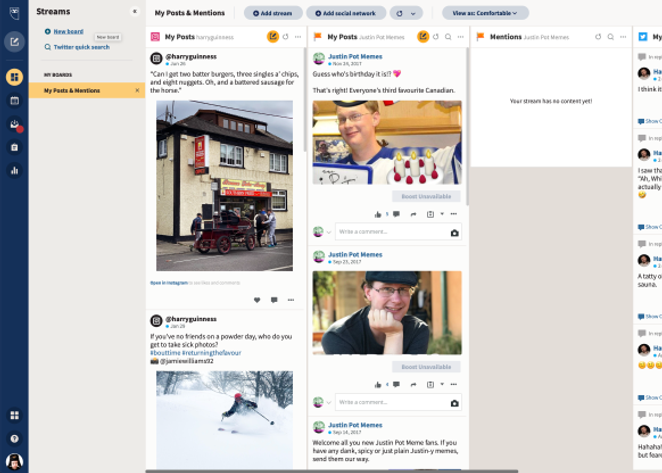Click Open in Instagram link
662x473 pixels.
click(168, 283)
